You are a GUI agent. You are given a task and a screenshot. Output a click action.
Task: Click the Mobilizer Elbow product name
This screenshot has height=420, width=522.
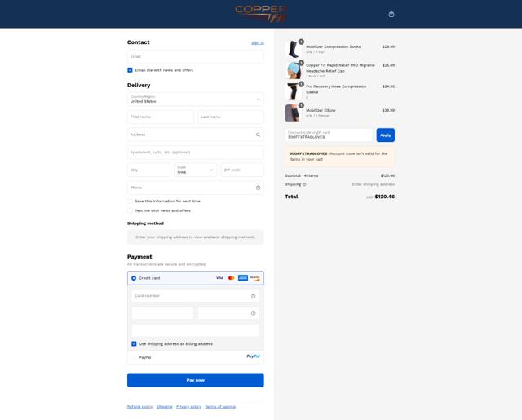point(321,110)
